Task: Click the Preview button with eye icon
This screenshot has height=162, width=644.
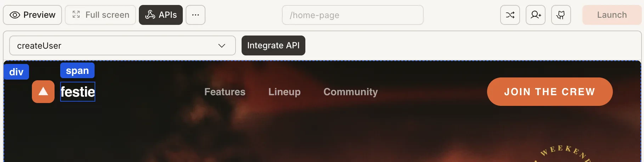Action: (x=33, y=15)
